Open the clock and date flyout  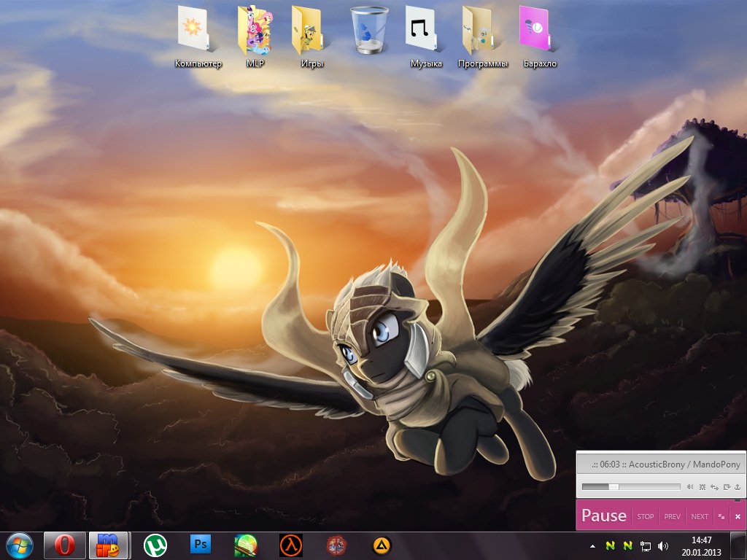(x=701, y=545)
